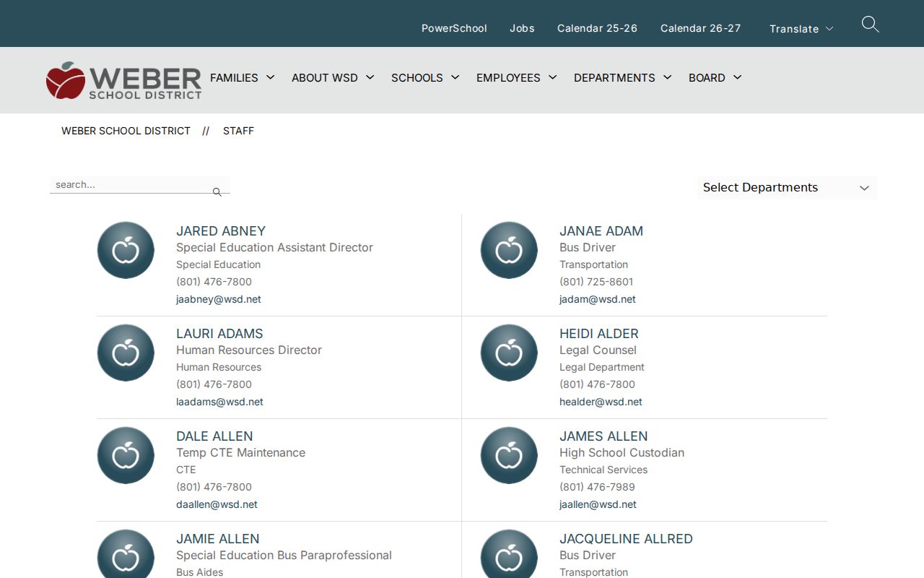924x578 pixels.
Task: Click Lauri Adams' avatar icon
Action: coord(126,353)
